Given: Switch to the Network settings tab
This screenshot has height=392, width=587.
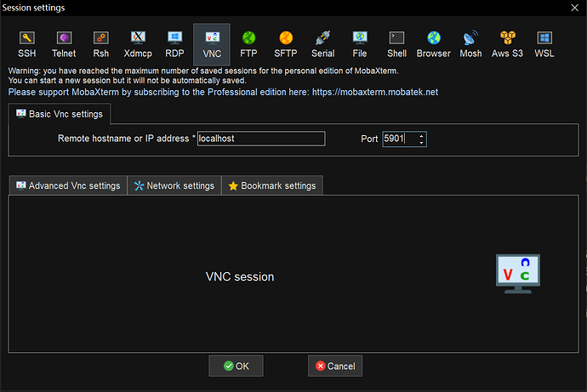Looking at the screenshot, I should pos(174,185).
